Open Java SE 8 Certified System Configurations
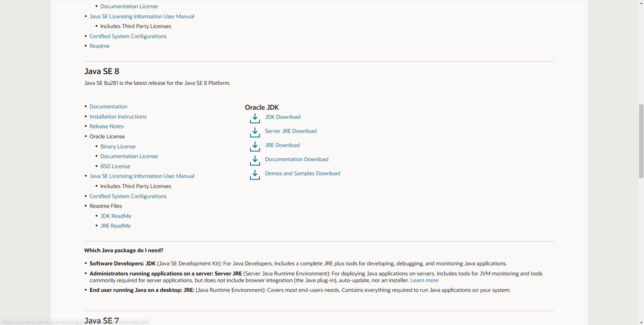The height and width of the screenshot is (325, 644). point(128,196)
